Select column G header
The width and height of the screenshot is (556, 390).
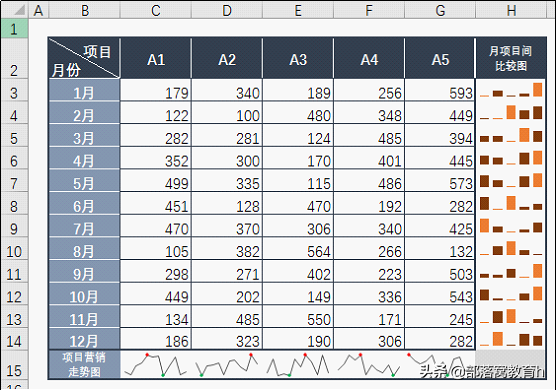(440, 10)
